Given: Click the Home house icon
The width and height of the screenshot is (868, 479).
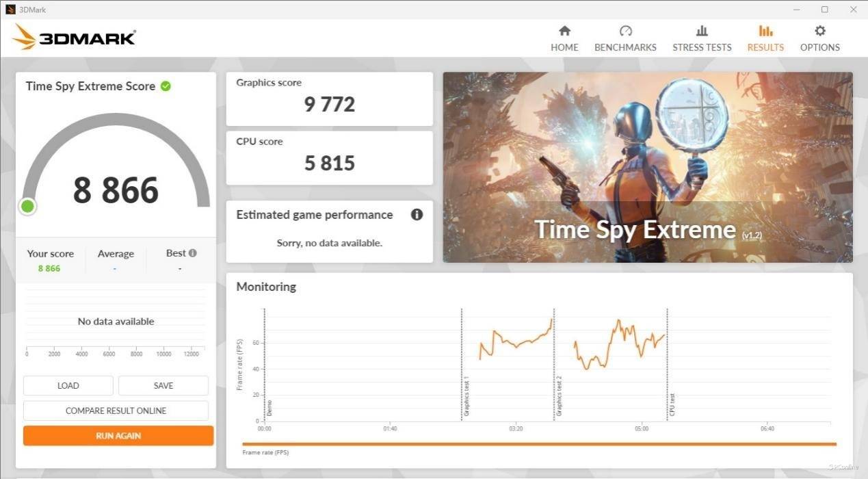Looking at the screenshot, I should 564,31.
